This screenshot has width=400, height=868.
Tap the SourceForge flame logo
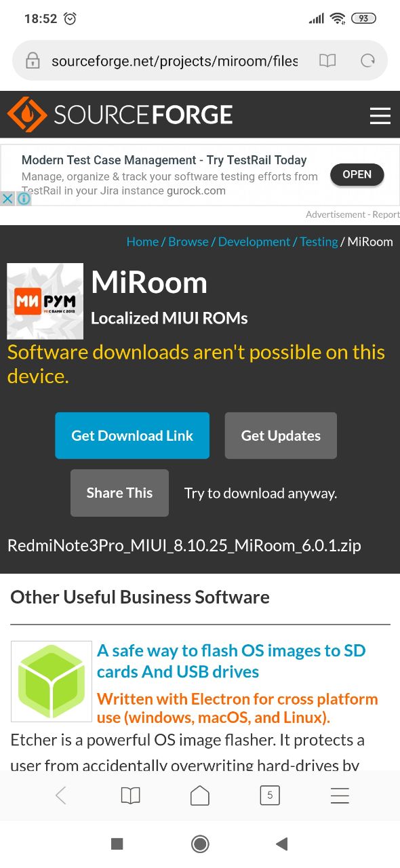[27, 115]
